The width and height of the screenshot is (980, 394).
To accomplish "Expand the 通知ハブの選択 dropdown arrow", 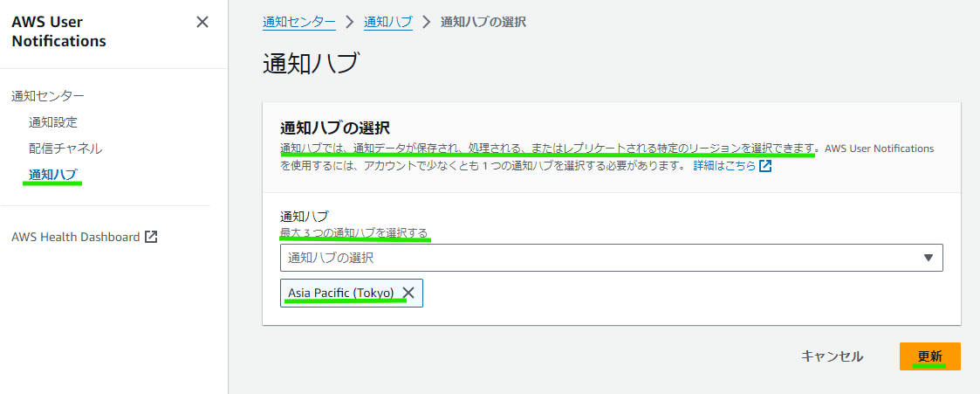I will click(x=929, y=258).
